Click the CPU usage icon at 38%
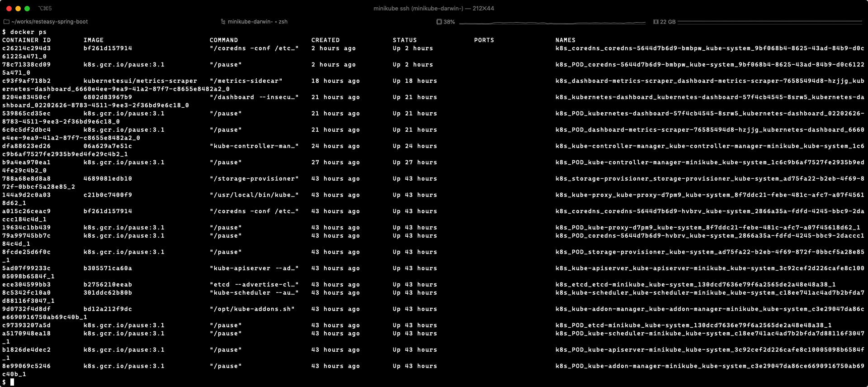The image size is (868, 387). point(439,22)
